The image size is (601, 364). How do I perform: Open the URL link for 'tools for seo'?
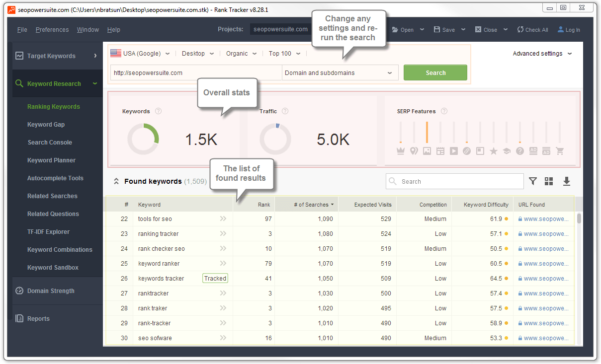point(545,219)
